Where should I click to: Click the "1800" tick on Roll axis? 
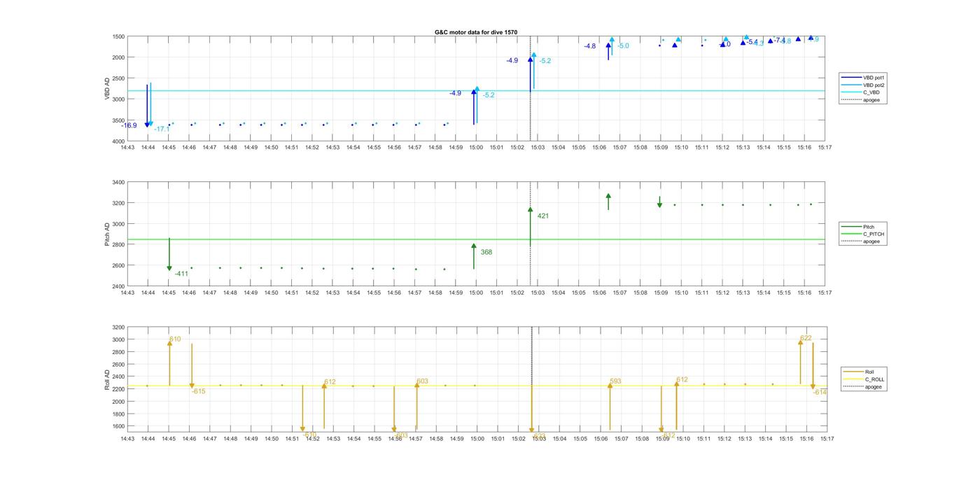117,414
